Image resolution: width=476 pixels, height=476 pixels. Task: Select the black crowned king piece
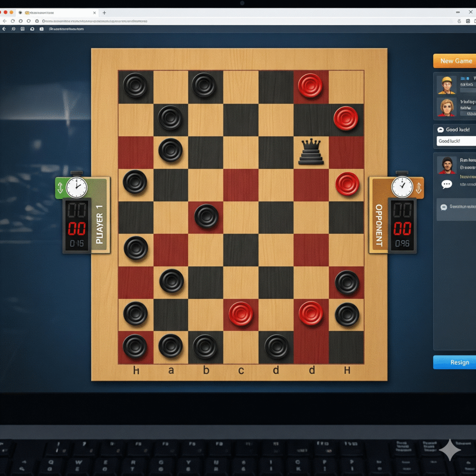pos(311,152)
